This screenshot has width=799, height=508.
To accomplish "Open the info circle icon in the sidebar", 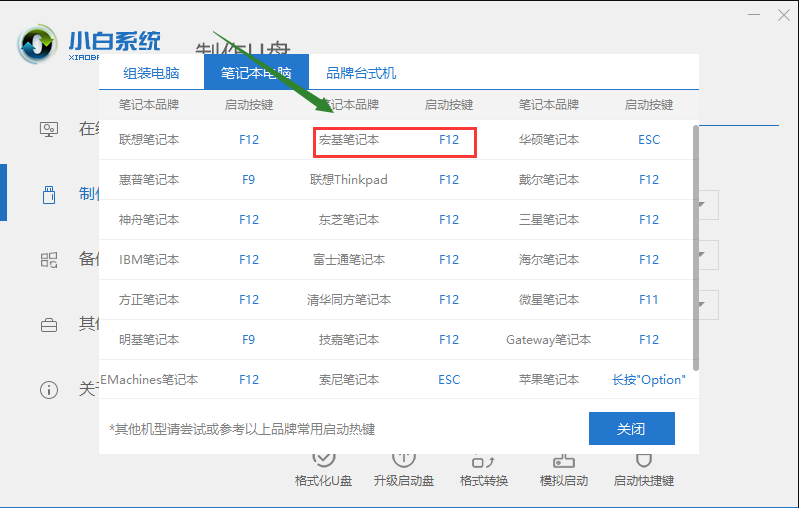I will point(49,389).
